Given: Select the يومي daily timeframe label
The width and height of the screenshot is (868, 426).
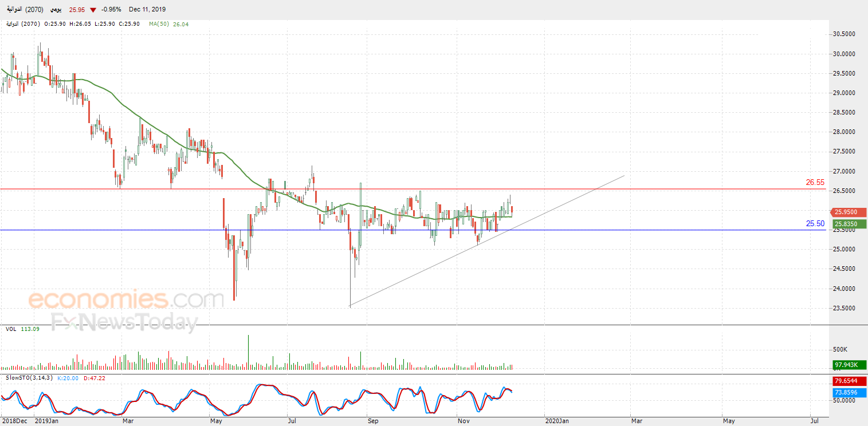Looking at the screenshot, I should tap(56, 10).
